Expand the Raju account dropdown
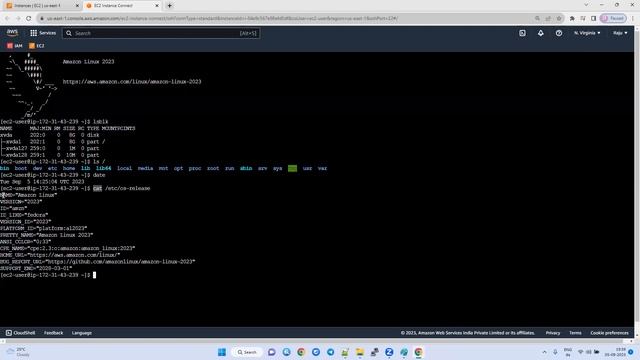640x360 pixels. pos(620,33)
